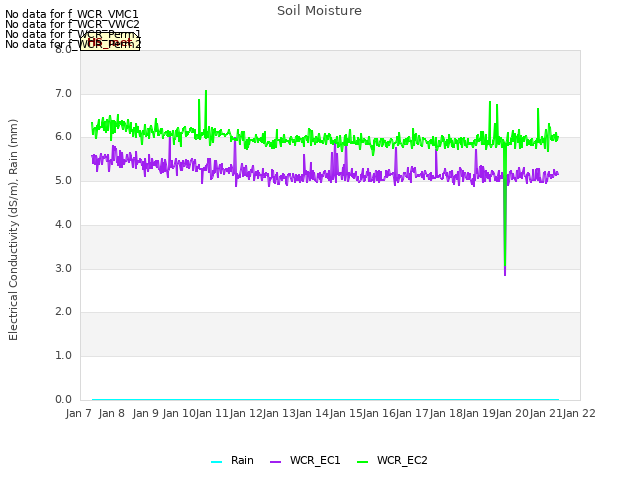Screen dimensions: 640x480
Task: Click the y-axis tick label 0.0
Action: [x=63, y=399]
